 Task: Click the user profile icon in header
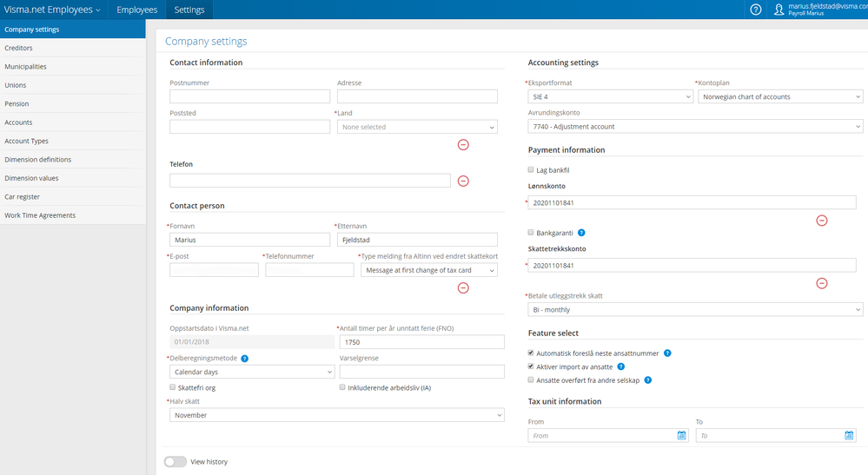779,10
